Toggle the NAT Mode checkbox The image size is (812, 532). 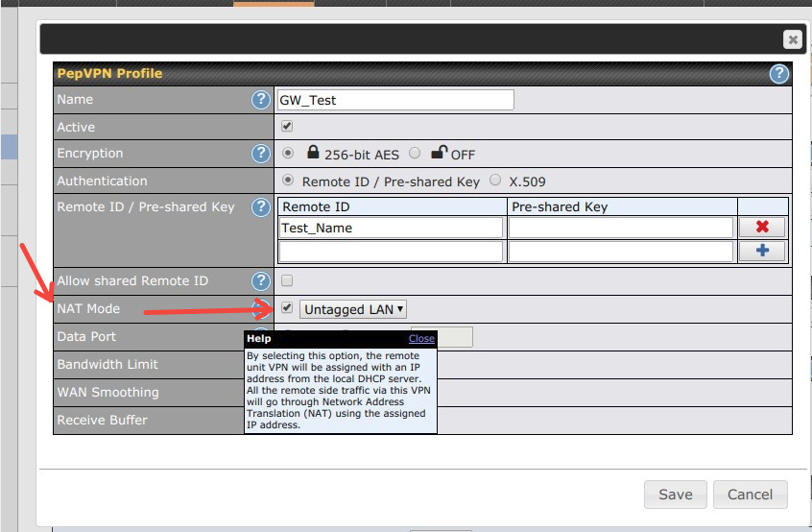coord(287,308)
